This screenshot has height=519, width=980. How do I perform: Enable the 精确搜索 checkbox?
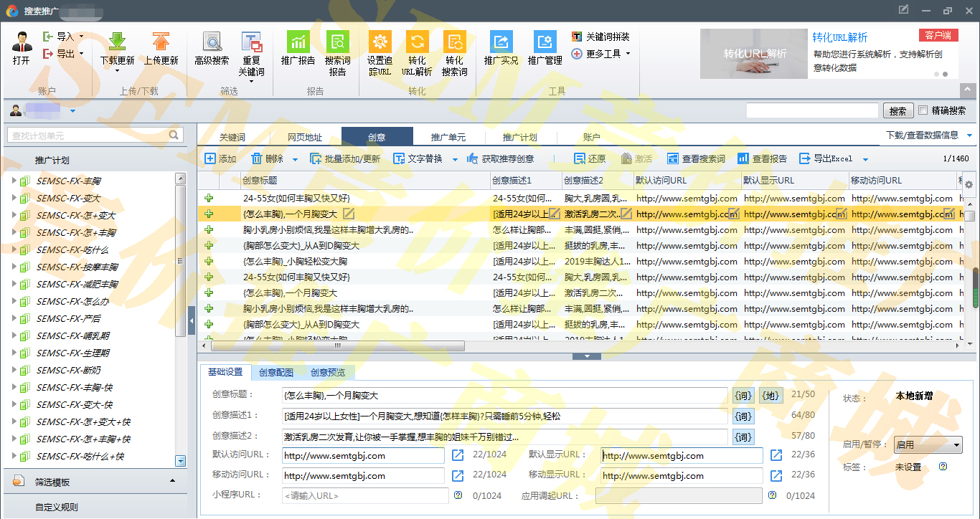pyautogui.click(x=923, y=110)
